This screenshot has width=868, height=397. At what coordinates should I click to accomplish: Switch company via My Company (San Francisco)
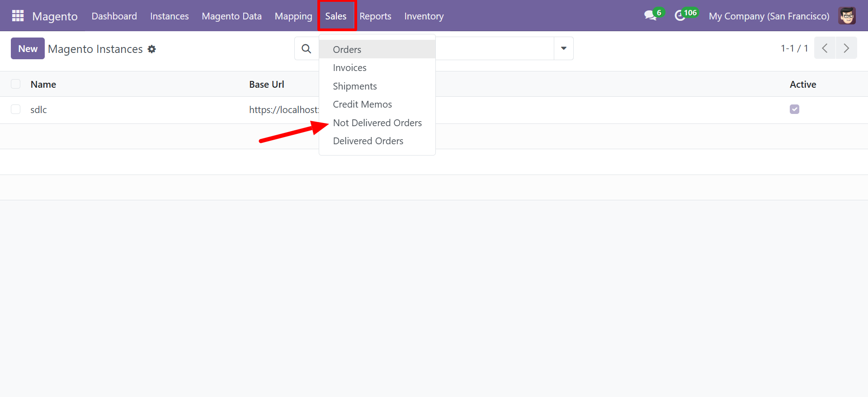769,16
